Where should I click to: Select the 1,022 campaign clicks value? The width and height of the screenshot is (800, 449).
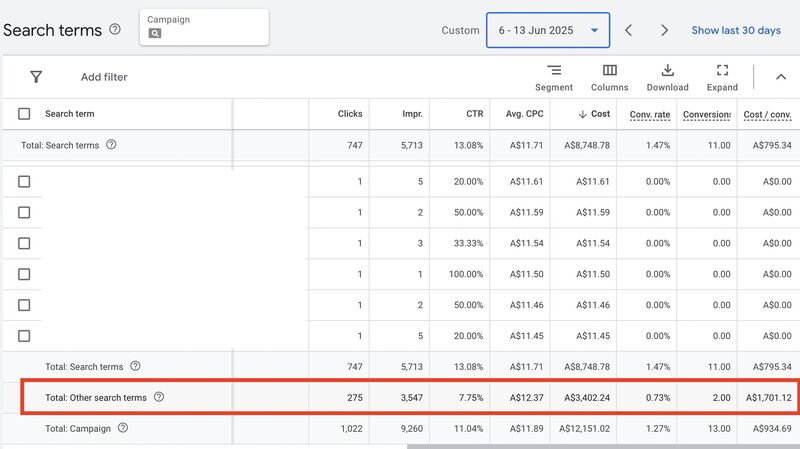pyautogui.click(x=352, y=429)
